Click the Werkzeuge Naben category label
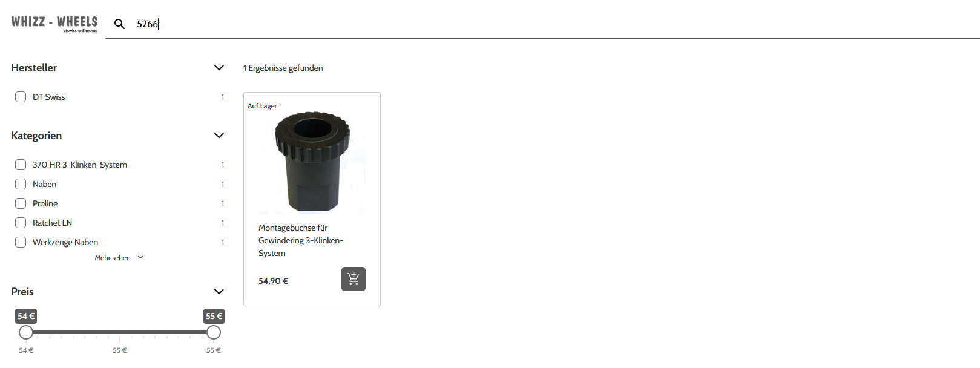 point(65,242)
